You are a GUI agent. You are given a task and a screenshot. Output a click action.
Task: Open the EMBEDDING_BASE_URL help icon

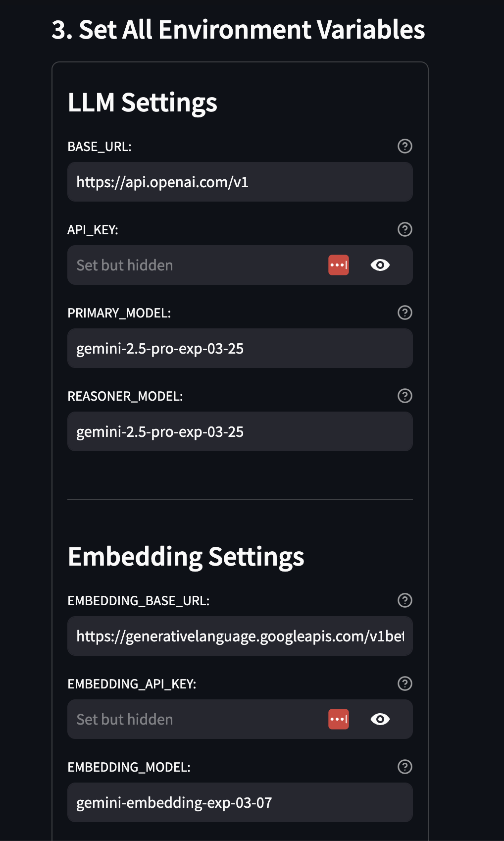click(405, 600)
